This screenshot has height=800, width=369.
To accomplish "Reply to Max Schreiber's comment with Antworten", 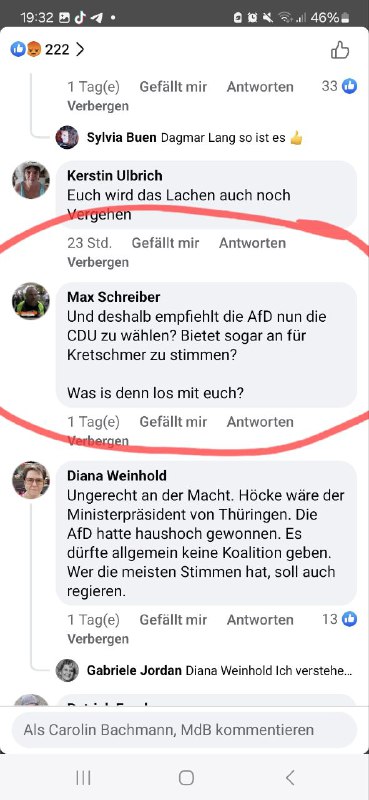I will (x=260, y=422).
